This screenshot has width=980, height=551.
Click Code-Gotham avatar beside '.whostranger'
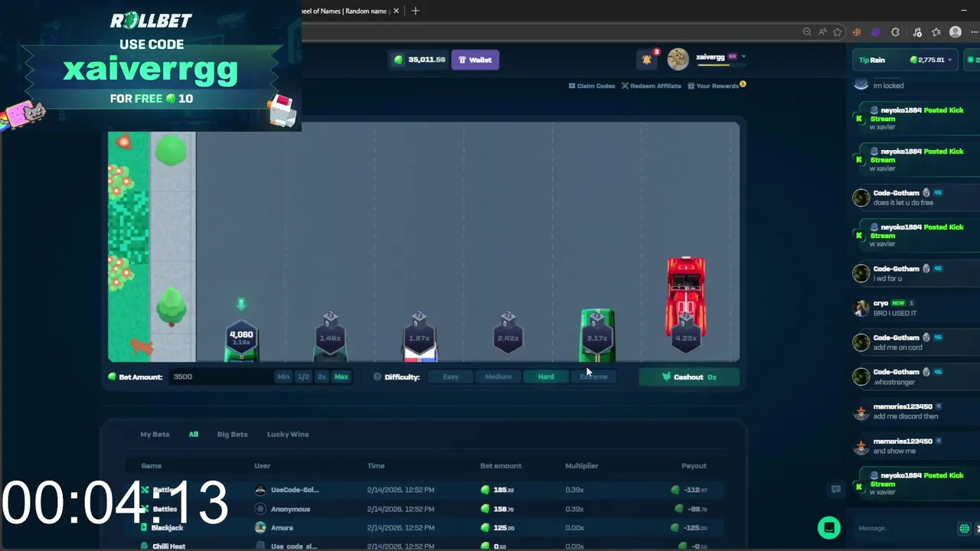point(861,376)
